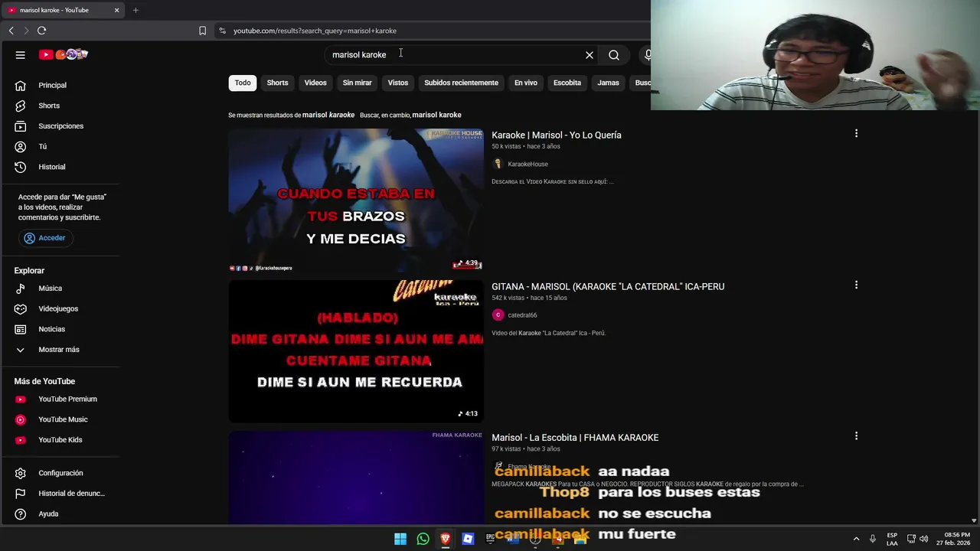Open a new browser tab with plus
Screen dimensions: 980x551
coord(136,10)
